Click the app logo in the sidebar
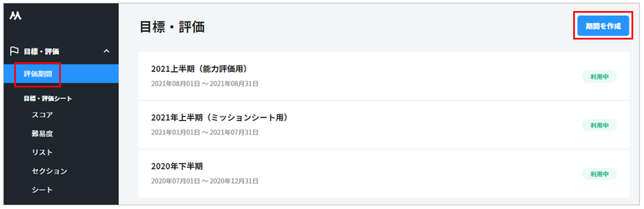 point(15,16)
